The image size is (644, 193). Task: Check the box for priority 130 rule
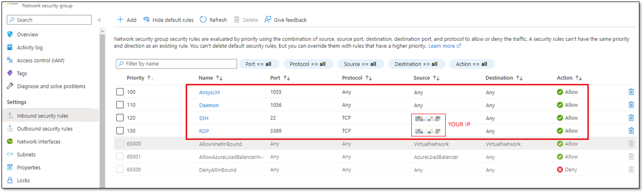pyautogui.click(x=120, y=131)
